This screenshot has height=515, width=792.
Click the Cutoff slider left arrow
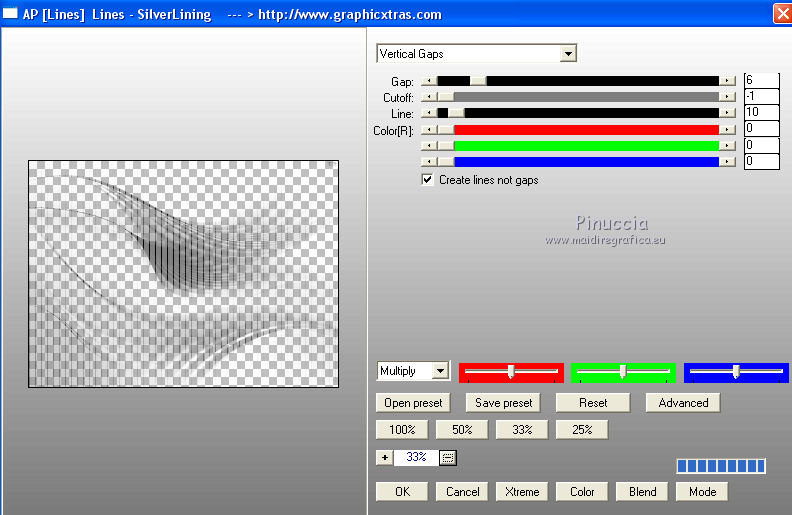429,97
